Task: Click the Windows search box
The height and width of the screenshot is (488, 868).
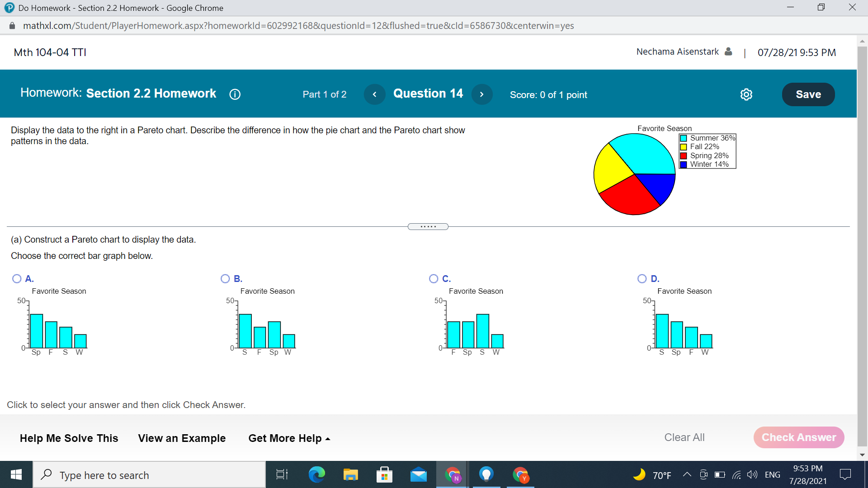Action: point(149,475)
